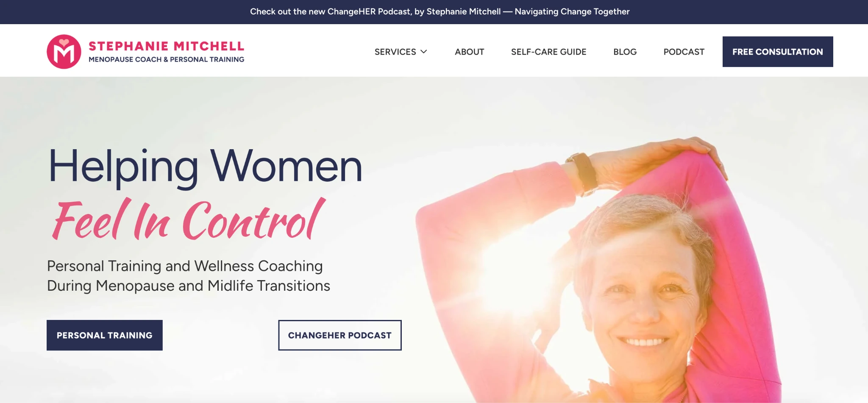Click the Personal Training and Wellness Coaching subtitle
The height and width of the screenshot is (403, 868).
click(185, 266)
